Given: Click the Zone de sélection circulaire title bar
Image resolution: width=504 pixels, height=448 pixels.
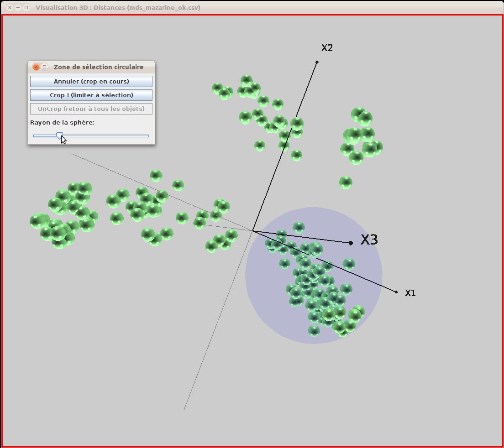Looking at the screenshot, I should point(99,67).
